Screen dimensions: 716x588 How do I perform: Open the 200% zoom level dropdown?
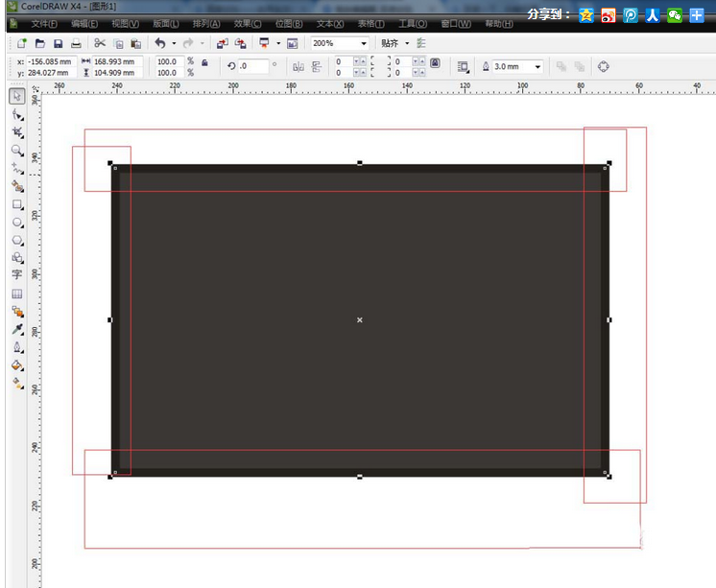[x=340, y=43]
